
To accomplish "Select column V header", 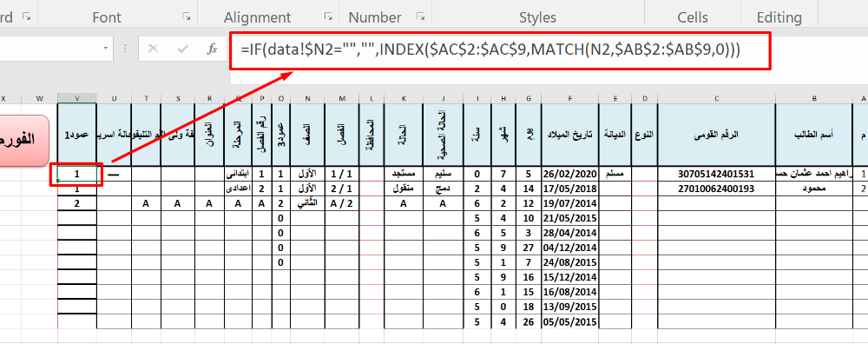I will tap(77, 99).
